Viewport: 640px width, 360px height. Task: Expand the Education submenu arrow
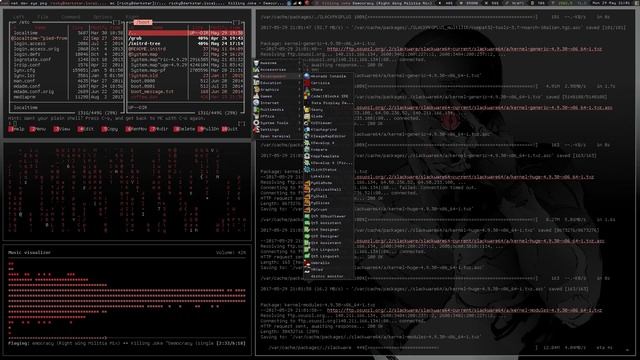[x=299, y=83]
